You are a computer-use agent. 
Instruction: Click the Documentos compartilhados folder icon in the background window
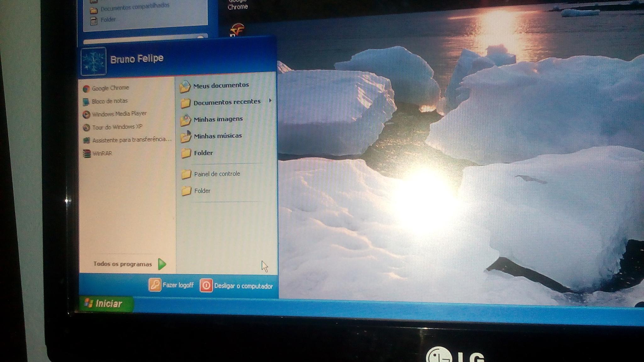(94, 10)
